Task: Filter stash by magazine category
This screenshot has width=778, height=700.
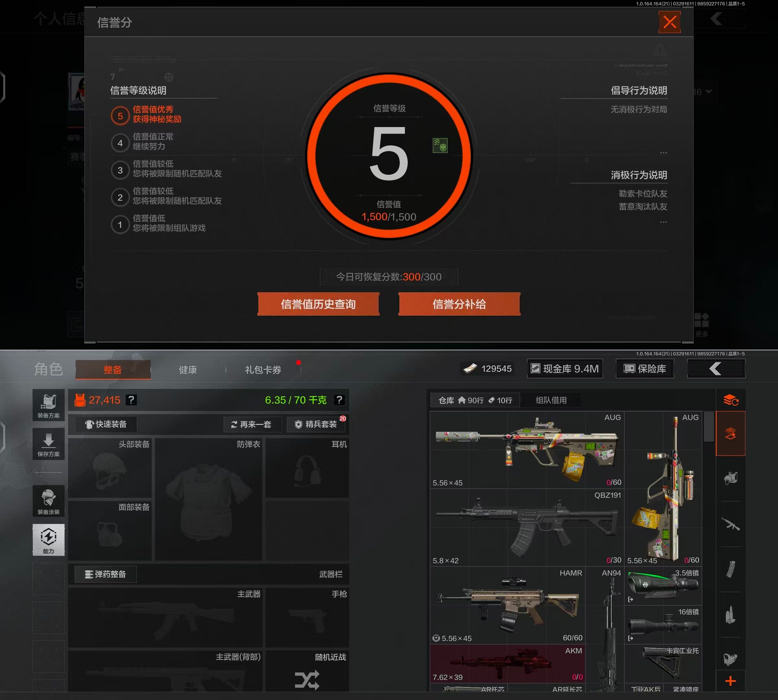Action: [730, 569]
